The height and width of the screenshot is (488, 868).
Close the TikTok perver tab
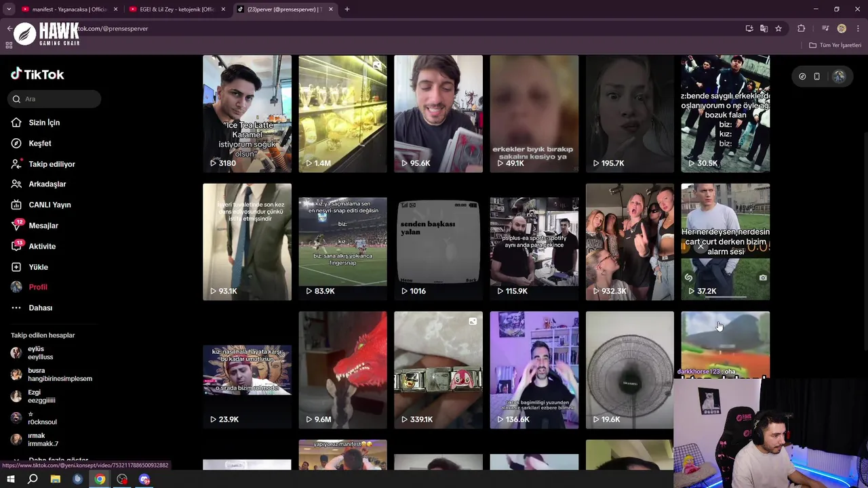coord(331,9)
